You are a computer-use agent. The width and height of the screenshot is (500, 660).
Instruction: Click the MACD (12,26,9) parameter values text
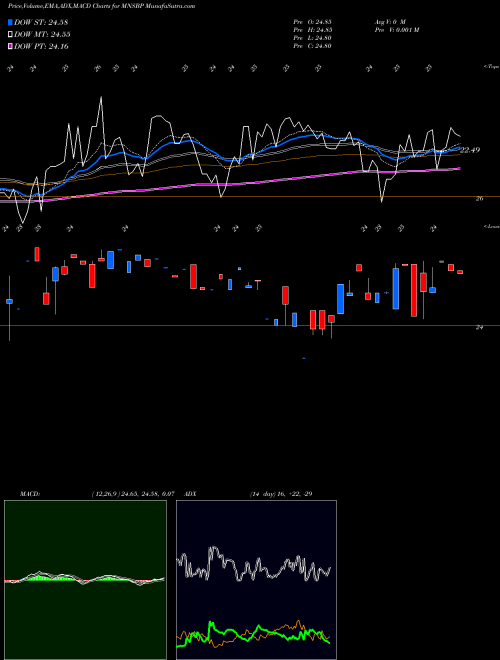click(133, 494)
